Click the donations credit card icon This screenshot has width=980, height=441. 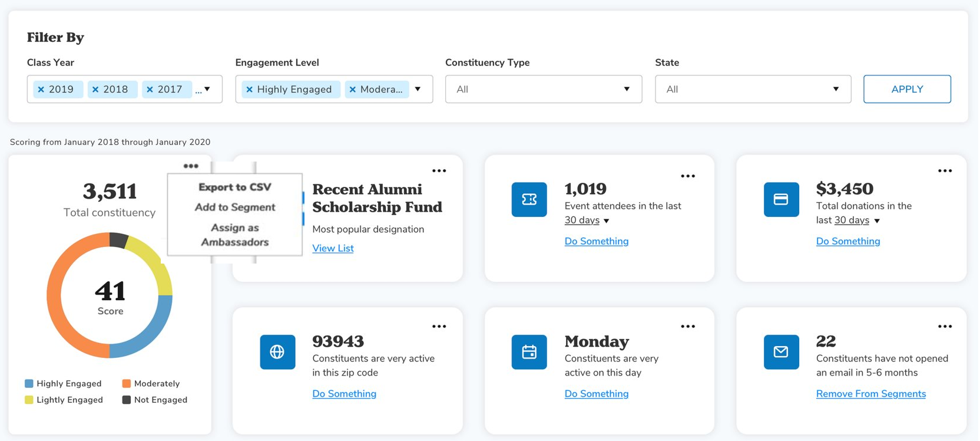coord(781,199)
